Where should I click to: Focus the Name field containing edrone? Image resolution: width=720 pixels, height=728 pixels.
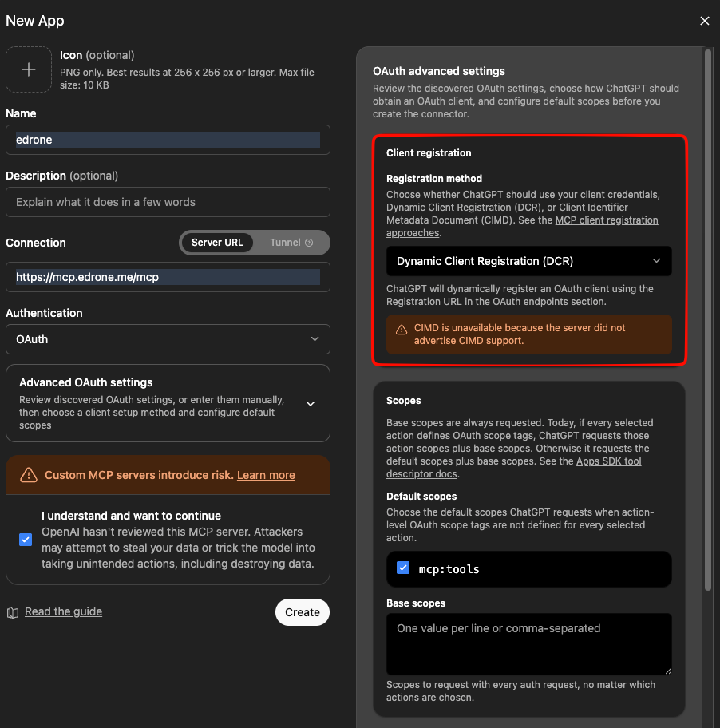[168, 140]
